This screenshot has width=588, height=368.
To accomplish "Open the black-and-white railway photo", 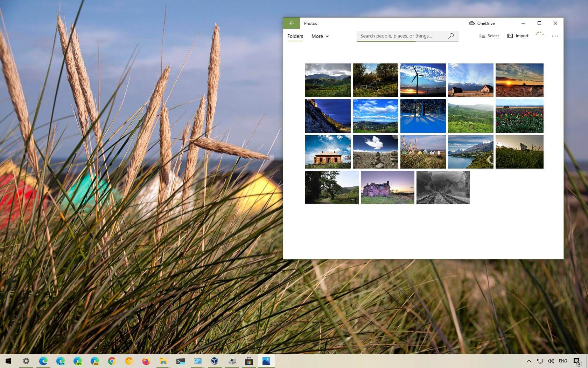I will pyautogui.click(x=443, y=188).
